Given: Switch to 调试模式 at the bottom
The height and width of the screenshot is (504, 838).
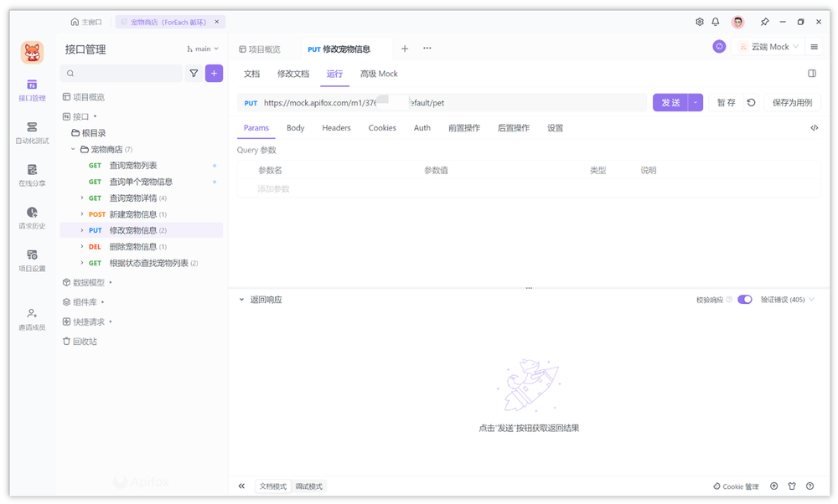Looking at the screenshot, I should pos(309,486).
